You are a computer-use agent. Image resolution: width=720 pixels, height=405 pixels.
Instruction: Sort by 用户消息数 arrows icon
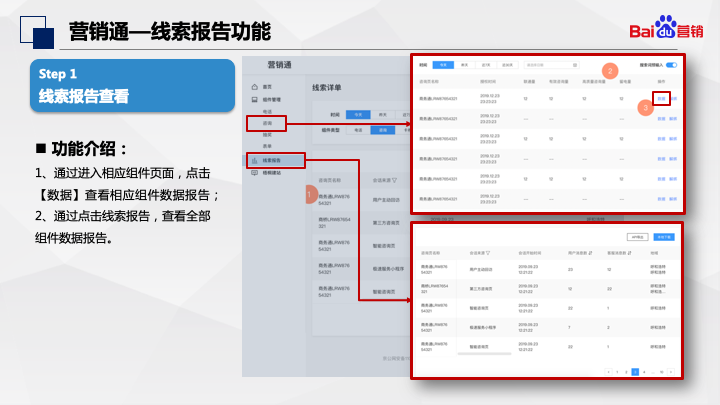point(590,253)
